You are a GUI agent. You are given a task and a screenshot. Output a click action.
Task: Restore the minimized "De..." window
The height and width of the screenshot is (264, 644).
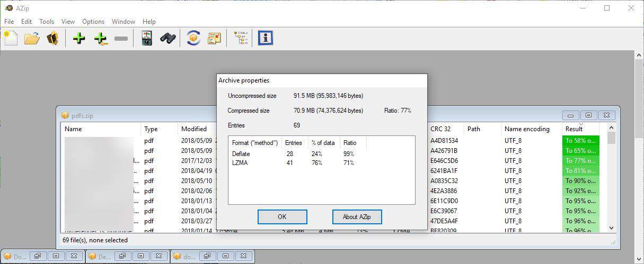point(122,256)
